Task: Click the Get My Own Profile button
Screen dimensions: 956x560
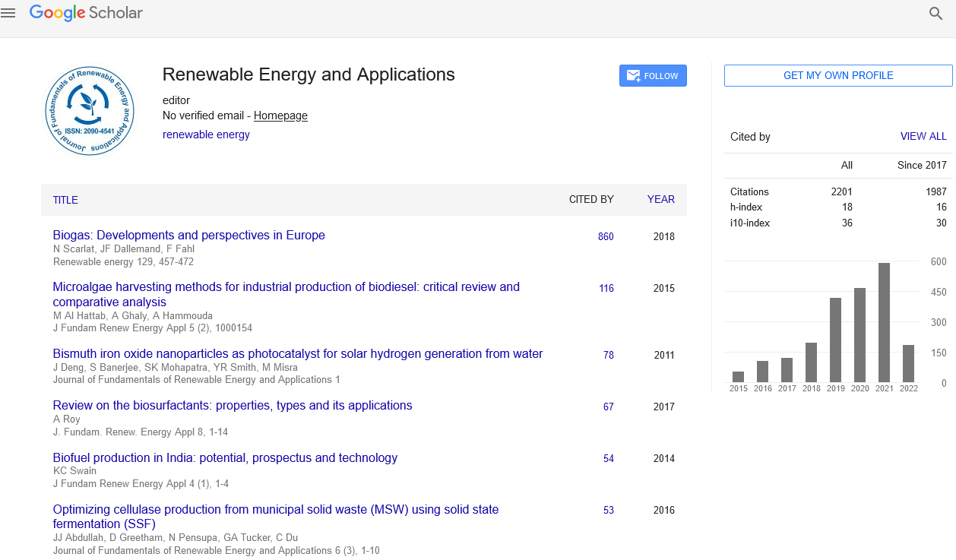Action: click(837, 75)
